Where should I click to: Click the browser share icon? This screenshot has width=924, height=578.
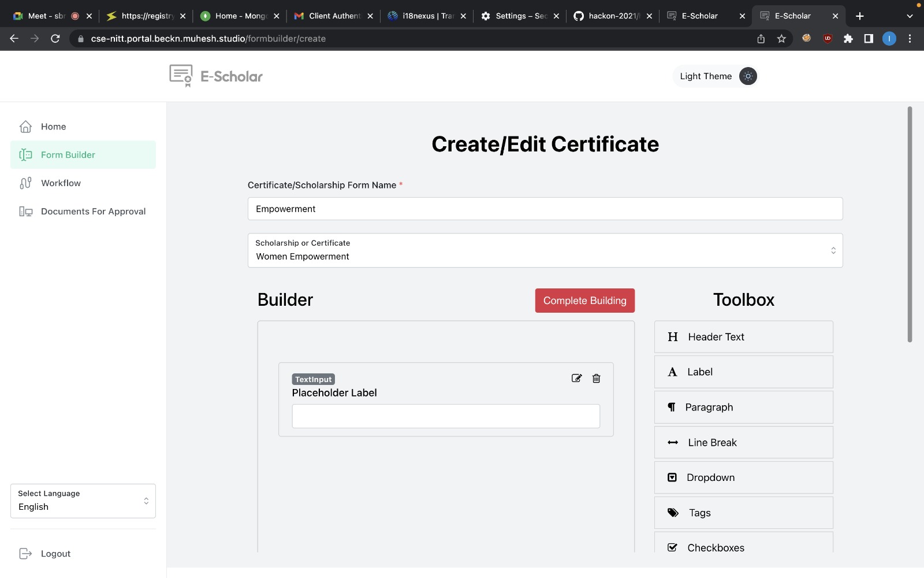click(x=761, y=39)
